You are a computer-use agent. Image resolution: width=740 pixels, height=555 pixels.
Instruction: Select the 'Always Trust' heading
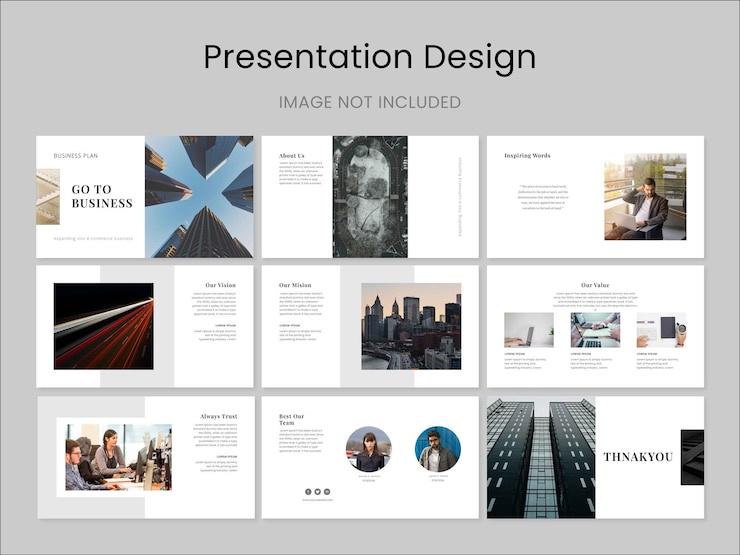pyautogui.click(x=219, y=416)
